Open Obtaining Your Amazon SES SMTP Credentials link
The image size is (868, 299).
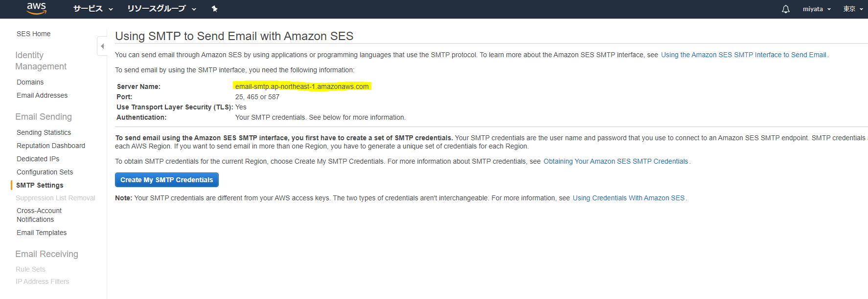pos(616,161)
